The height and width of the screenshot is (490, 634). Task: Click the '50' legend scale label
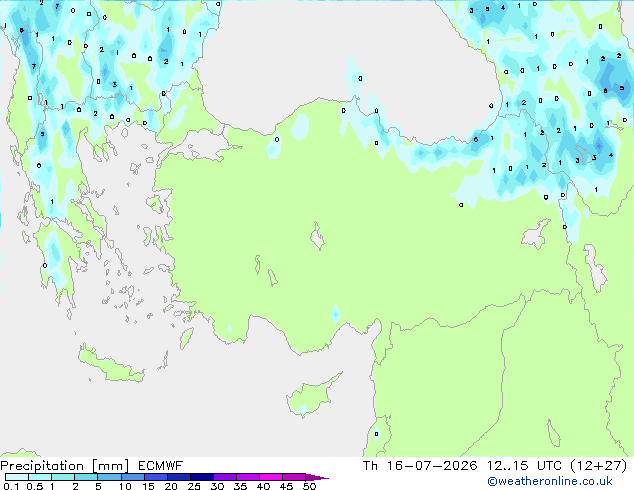tap(309, 486)
